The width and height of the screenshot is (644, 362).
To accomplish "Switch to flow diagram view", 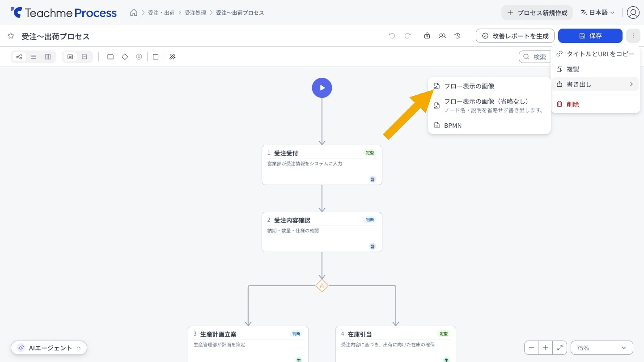I will pyautogui.click(x=19, y=57).
